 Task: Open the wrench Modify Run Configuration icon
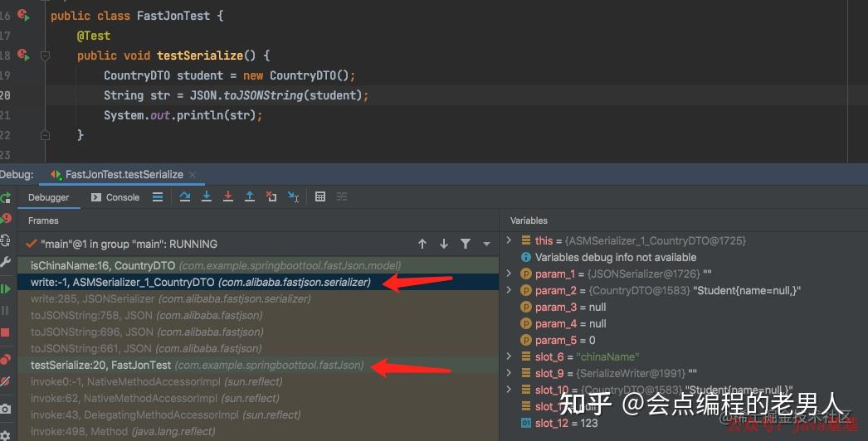pos(5,262)
